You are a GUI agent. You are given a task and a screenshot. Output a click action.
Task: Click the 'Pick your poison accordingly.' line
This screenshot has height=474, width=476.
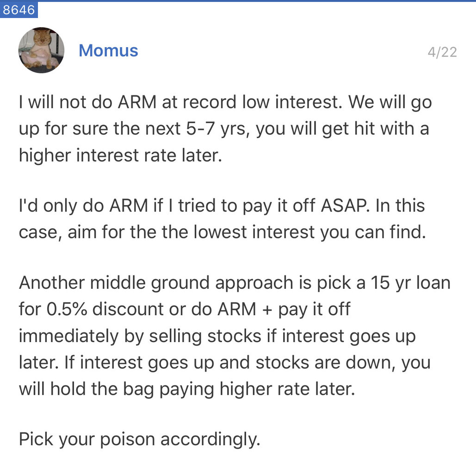pos(140,439)
